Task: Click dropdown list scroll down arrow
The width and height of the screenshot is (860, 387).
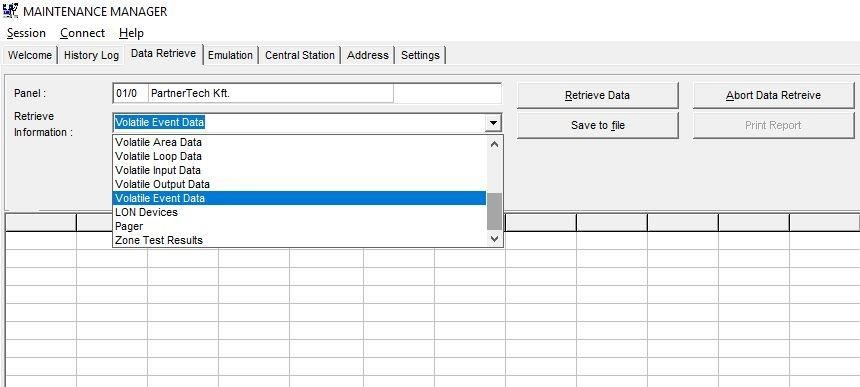Action: [494, 239]
